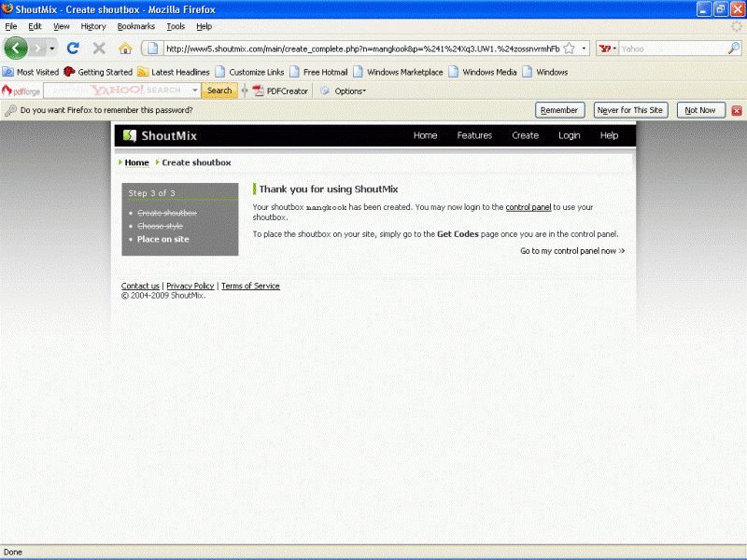Open the History menu
The width and height of the screenshot is (747, 560).
(92, 26)
